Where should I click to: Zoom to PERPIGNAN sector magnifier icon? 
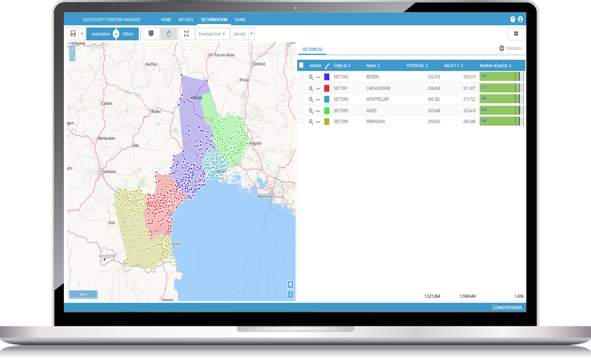click(x=311, y=122)
